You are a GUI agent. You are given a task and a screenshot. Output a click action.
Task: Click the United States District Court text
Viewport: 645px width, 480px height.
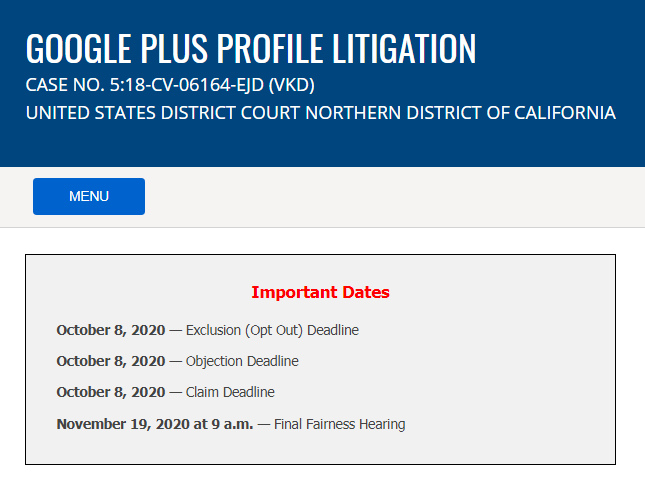click(x=163, y=113)
